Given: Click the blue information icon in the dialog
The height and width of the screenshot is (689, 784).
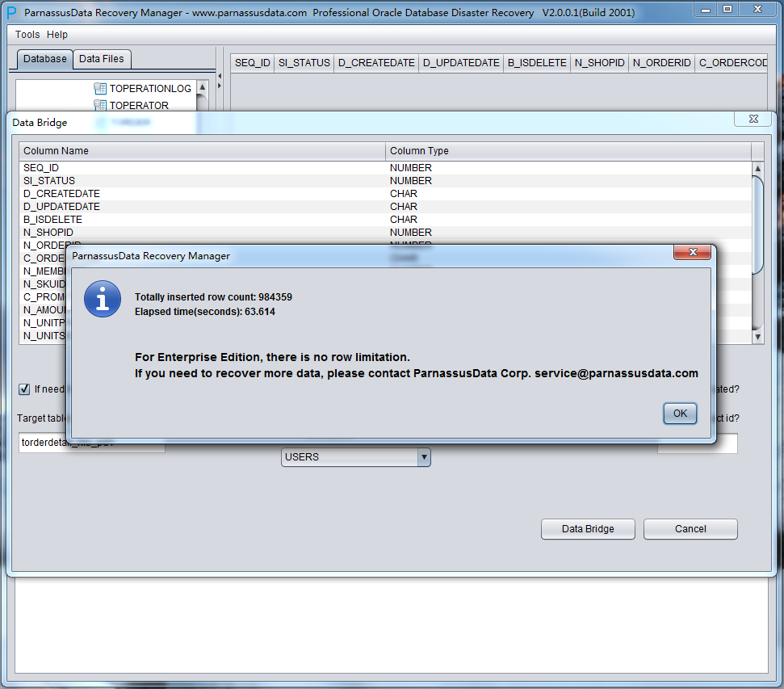Looking at the screenshot, I should point(103,299).
